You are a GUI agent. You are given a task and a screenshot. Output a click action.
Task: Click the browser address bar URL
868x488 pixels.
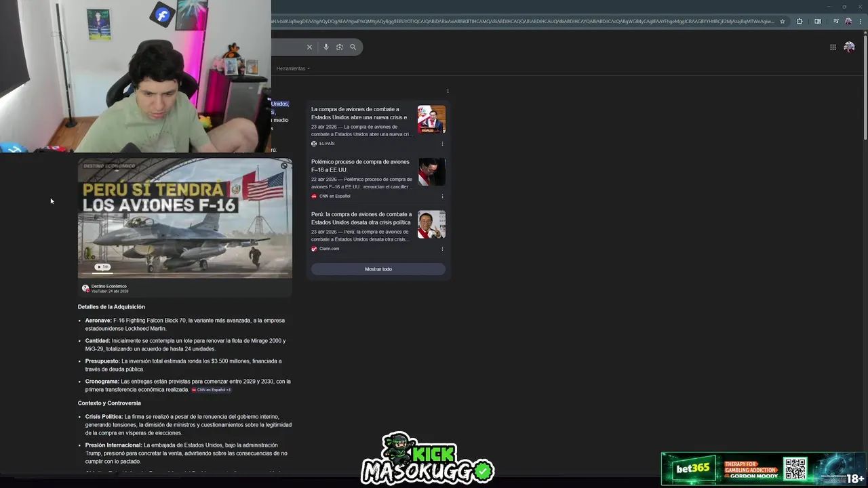click(522, 21)
